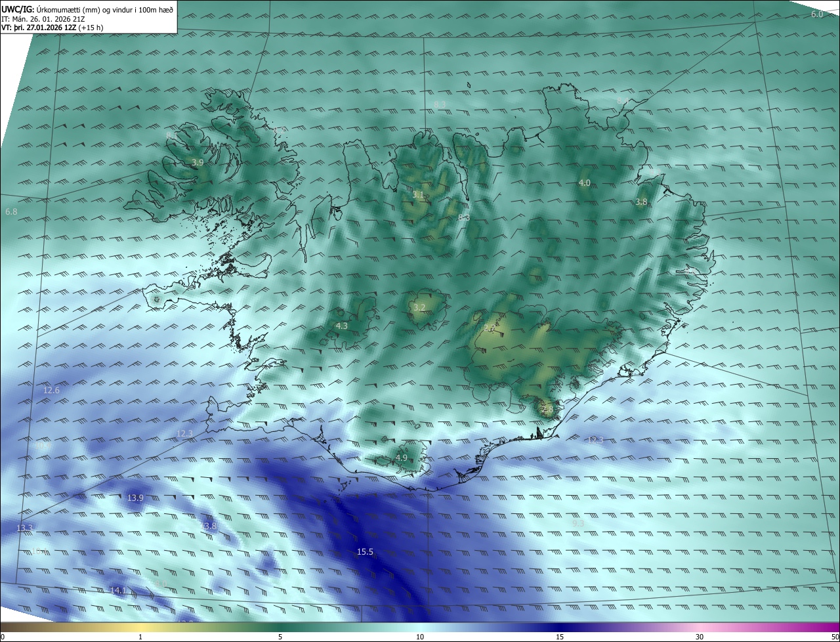Click the '50' tick on the color scale
Viewport: 840px width, 642px height.
[834, 637]
